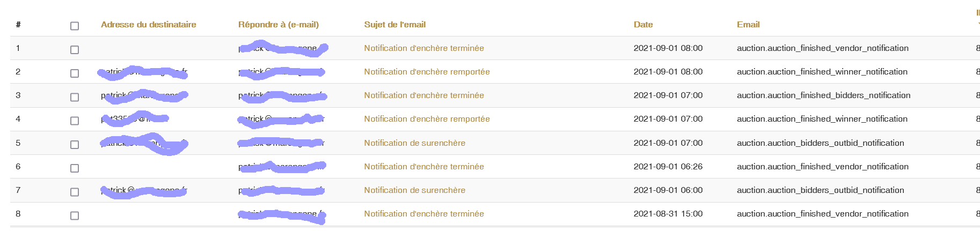Sort by Répondre à (e-mail) column header

(x=278, y=25)
